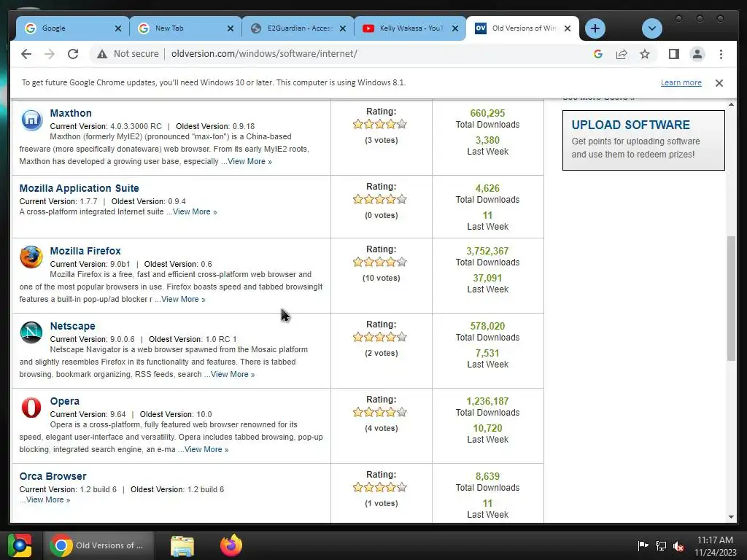The width and height of the screenshot is (747, 560).
Task: Close the Kelly Wakasa YouTube tab
Action: tap(455, 28)
